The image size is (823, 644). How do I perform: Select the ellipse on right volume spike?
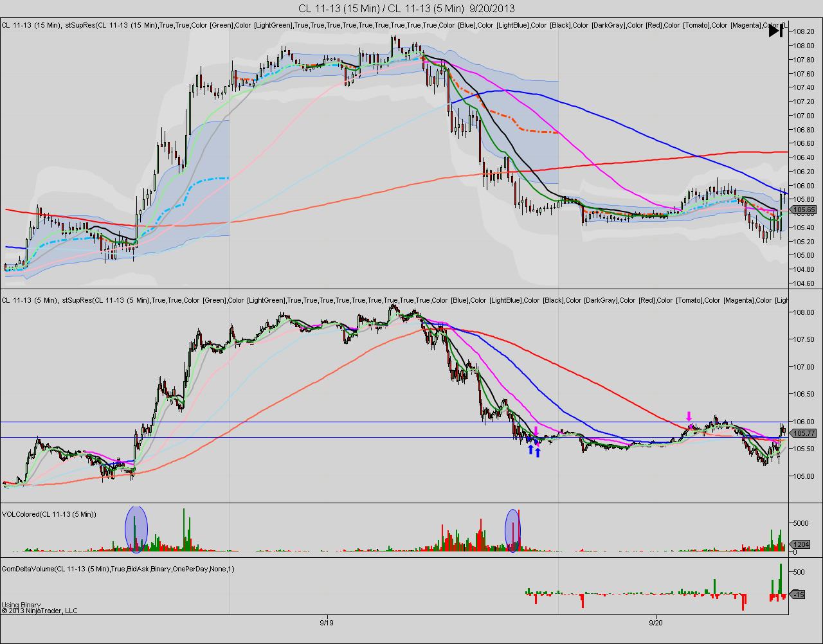coord(512,531)
